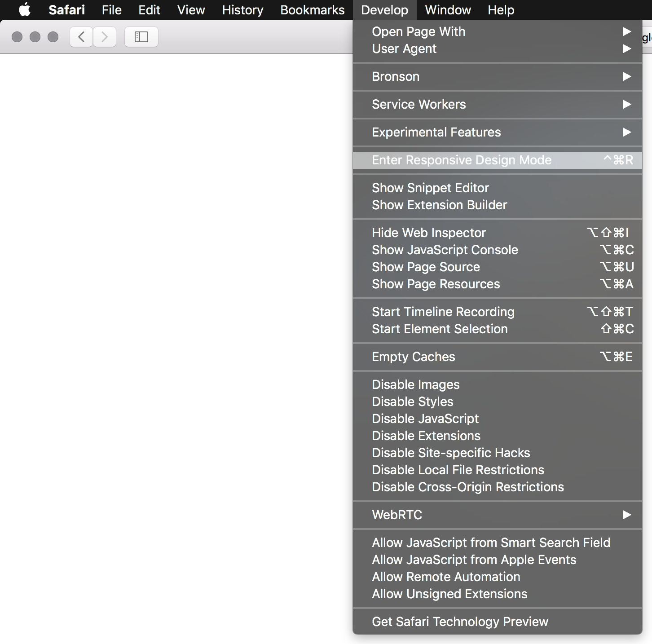The width and height of the screenshot is (652, 644).
Task: Choose Hide Web Inspector
Action: pyautogui.click(x=498, y=233)
